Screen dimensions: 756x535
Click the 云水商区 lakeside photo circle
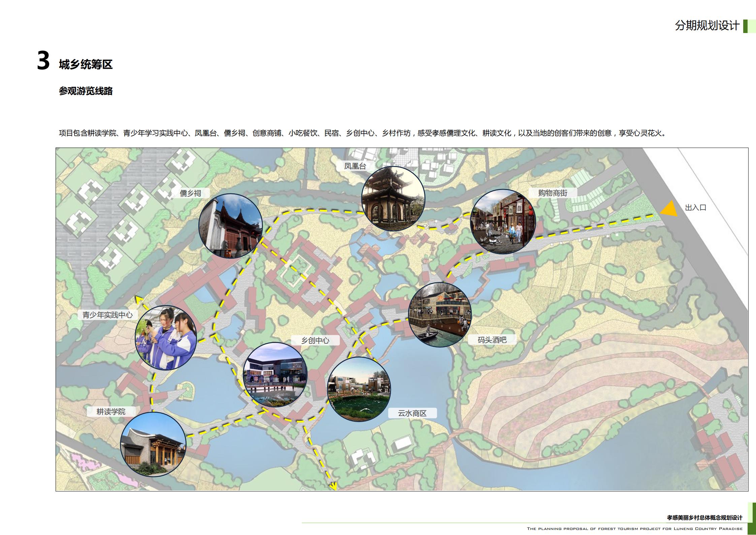(x=359, y=389)
